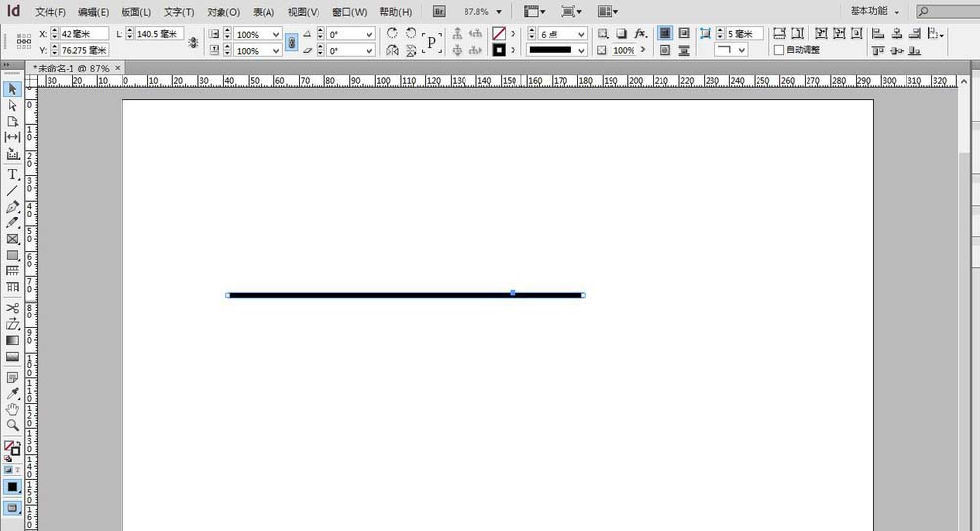Open the 文件(F) menu
The height and width of the screenshot is (531, 980).
pos(50,12)
